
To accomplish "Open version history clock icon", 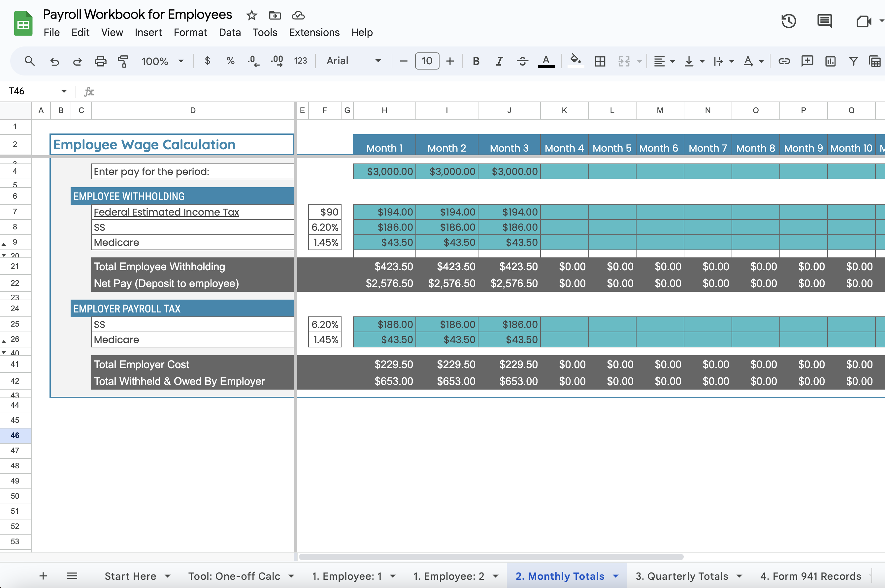I will click(x=789, y=21).
